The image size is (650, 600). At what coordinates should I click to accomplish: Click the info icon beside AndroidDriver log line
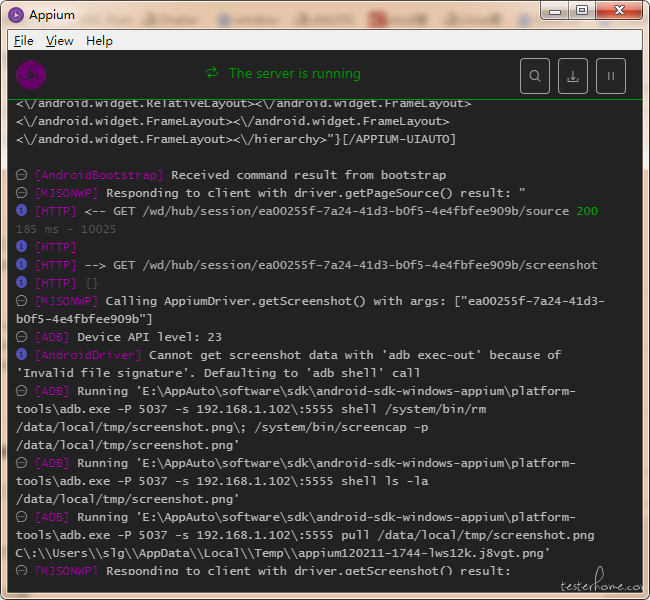tap(22, 354)
